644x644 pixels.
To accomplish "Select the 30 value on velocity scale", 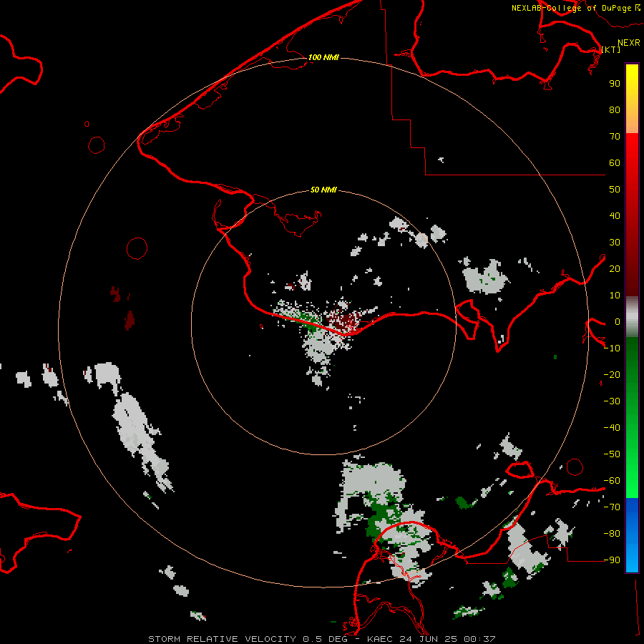I will [x=615, y=243].
